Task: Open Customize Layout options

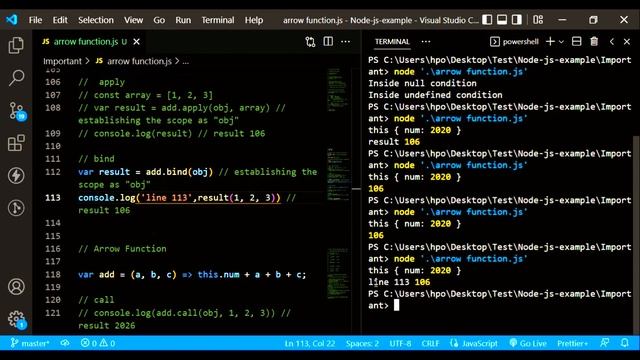Action: coord(538,20)
